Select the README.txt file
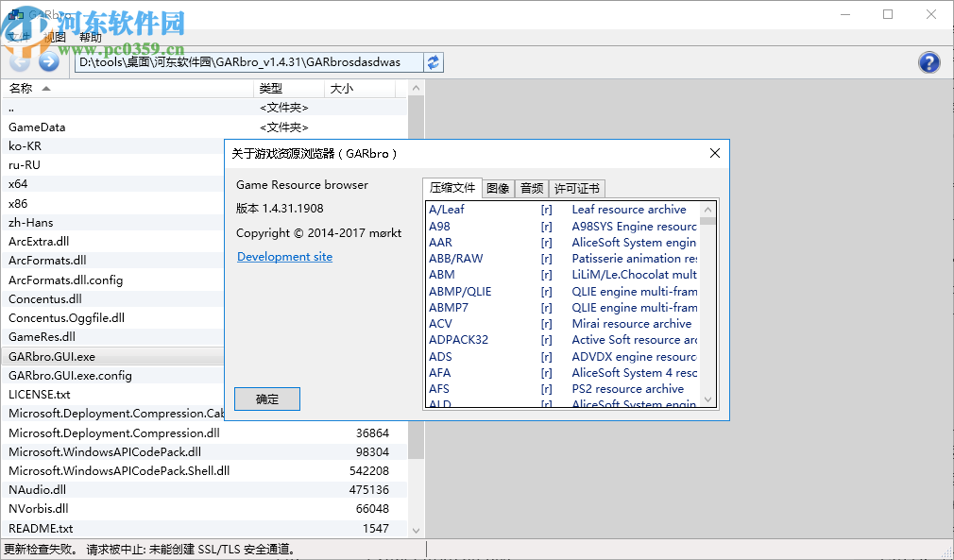954x560 pixels. [x=204, y=528]
